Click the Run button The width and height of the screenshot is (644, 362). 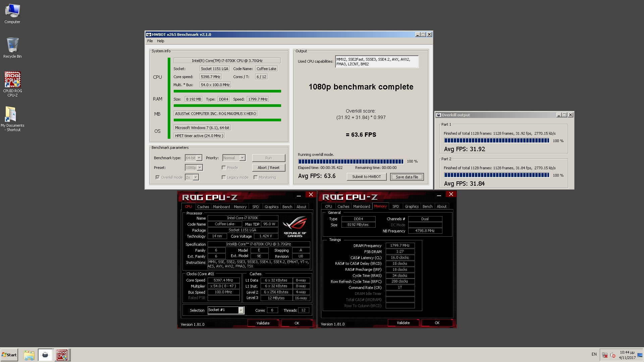(269, 158)
